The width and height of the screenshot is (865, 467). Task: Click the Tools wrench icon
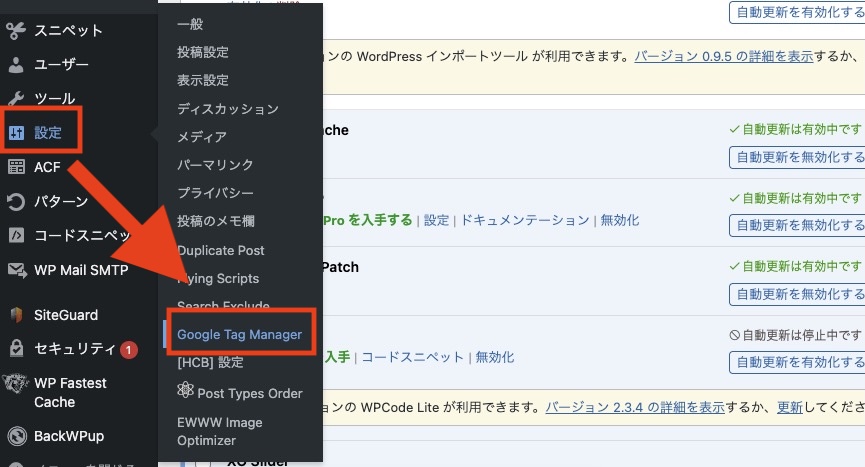point(16,98)
